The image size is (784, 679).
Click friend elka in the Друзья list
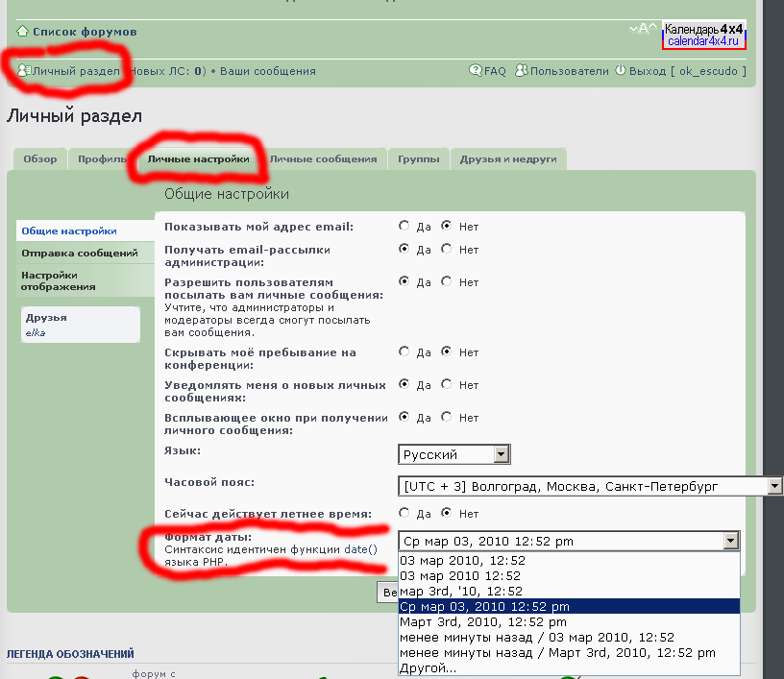36,332
